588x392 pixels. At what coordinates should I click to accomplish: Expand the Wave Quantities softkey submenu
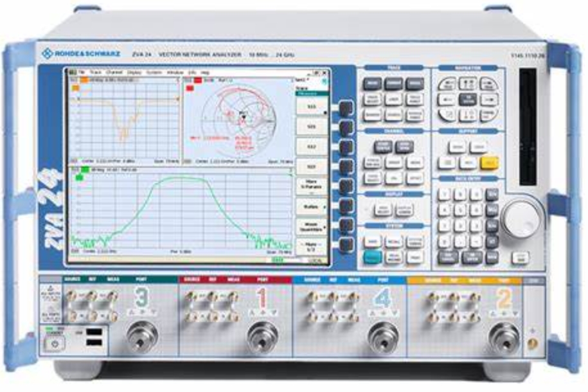(x=311, y=227)
